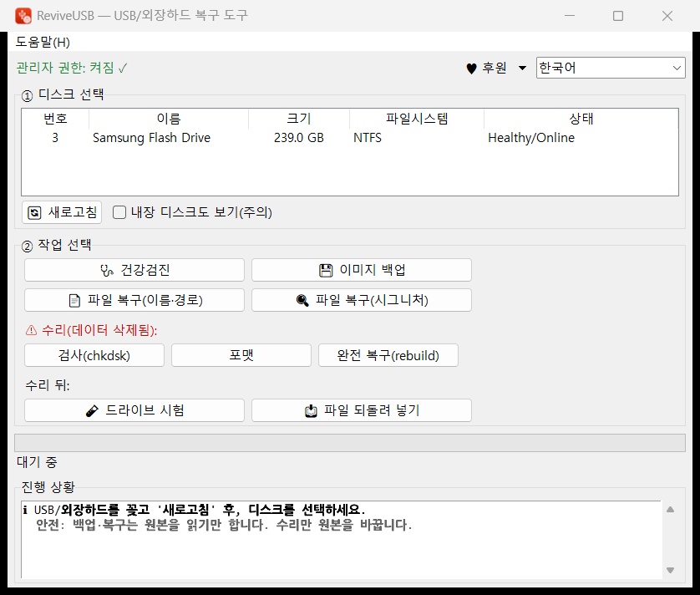Click the 검사(chkdsk) button
The height and width of the screenshot is (595, 700).
click(x=94, y=355)
